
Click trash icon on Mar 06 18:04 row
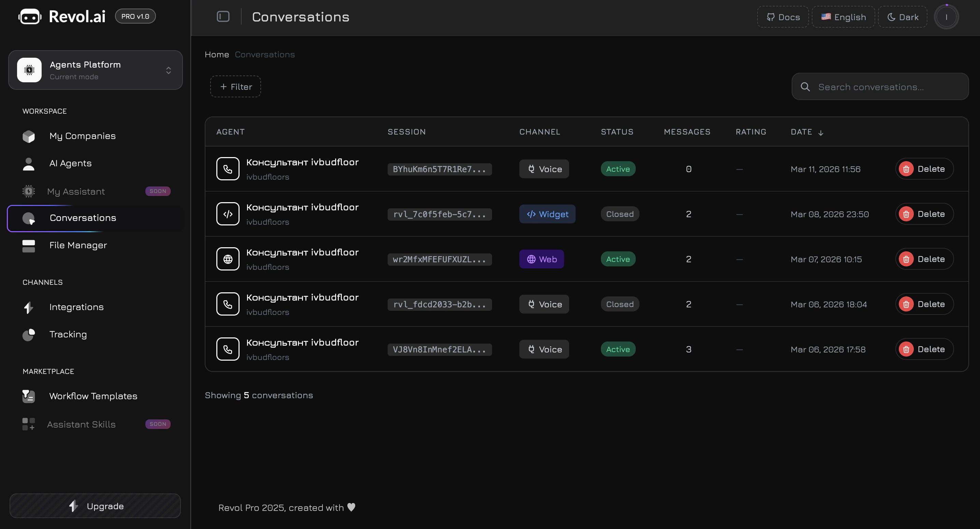(906, 304)
